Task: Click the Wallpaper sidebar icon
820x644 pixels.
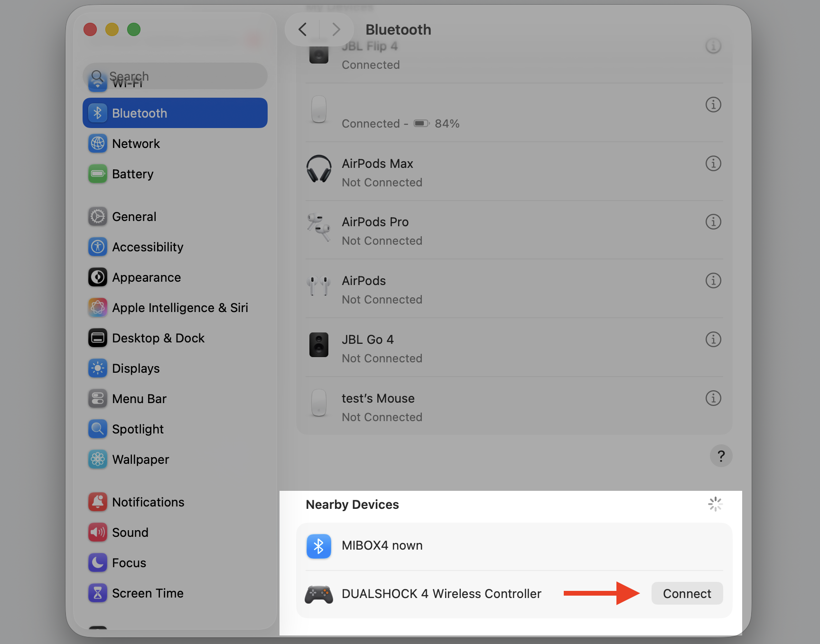Action: [98, 460]
